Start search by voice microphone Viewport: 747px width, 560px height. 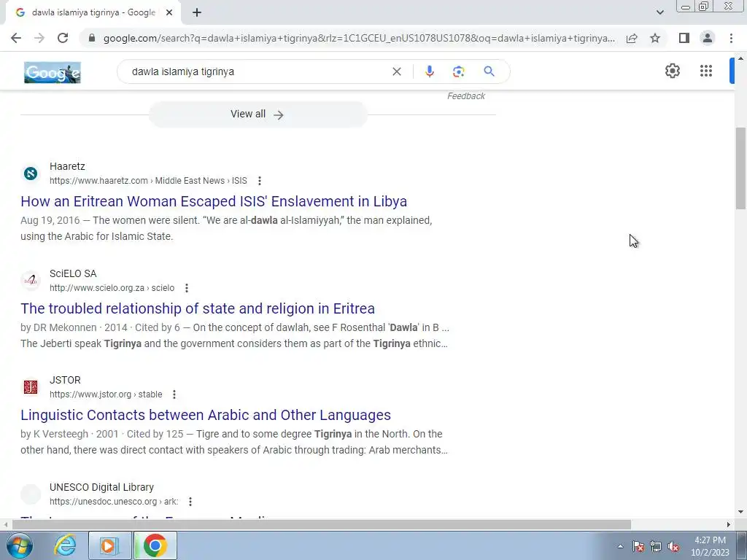(x=429, y=71)
